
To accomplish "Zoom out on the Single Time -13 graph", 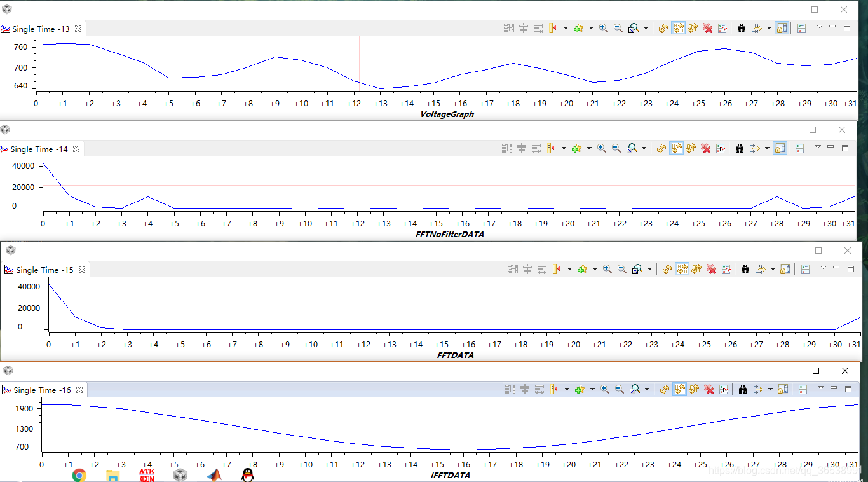I will [x=618, y=29].
